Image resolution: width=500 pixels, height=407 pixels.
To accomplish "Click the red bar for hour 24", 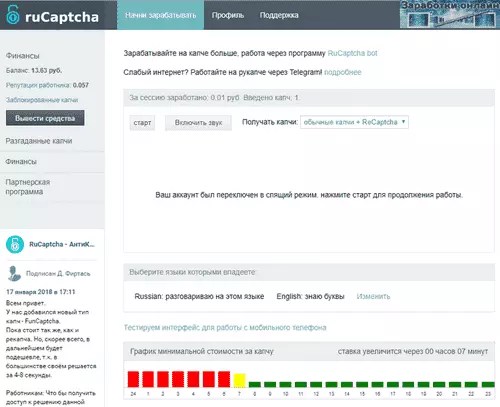I will pos(133,379).
